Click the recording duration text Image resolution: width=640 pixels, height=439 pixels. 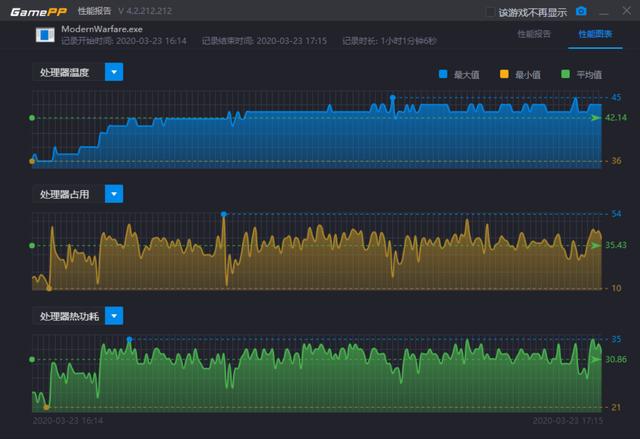click(389, 41)
